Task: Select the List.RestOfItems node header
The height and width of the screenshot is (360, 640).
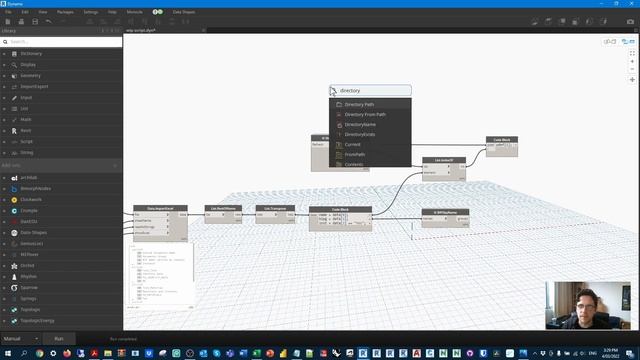Action: point(223,208)
